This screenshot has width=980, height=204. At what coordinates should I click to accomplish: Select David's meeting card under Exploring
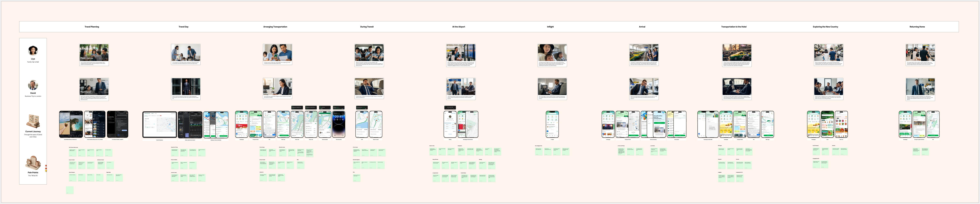point(828,89)
